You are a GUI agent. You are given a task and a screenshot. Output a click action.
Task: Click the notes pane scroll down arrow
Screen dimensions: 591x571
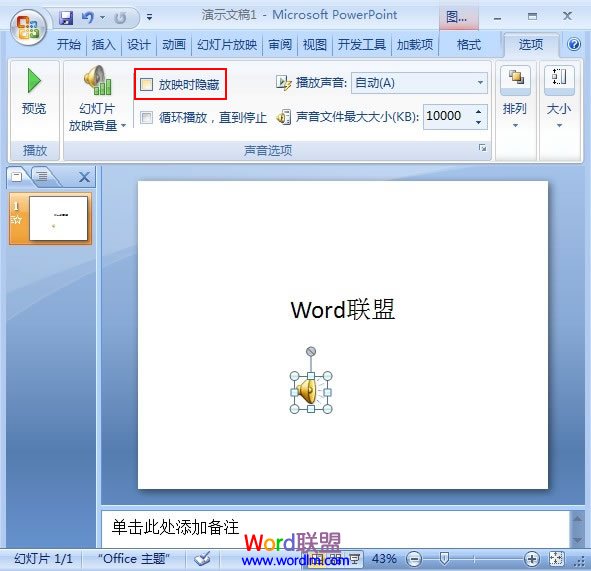click(x=577, y=540)
